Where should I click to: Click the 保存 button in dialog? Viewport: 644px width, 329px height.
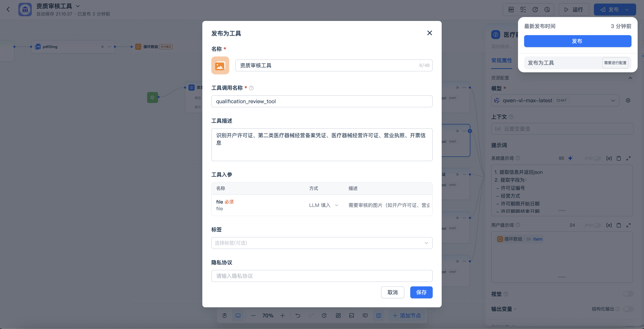pos(421,292)
